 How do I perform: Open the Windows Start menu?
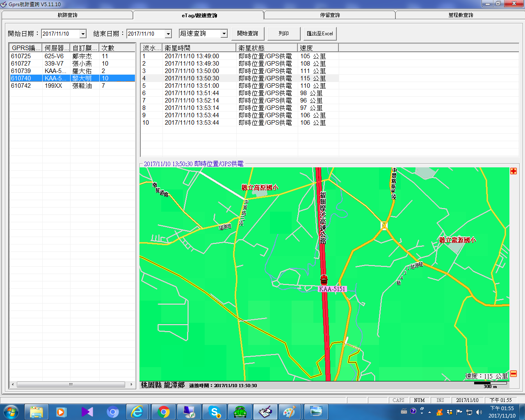11,412
